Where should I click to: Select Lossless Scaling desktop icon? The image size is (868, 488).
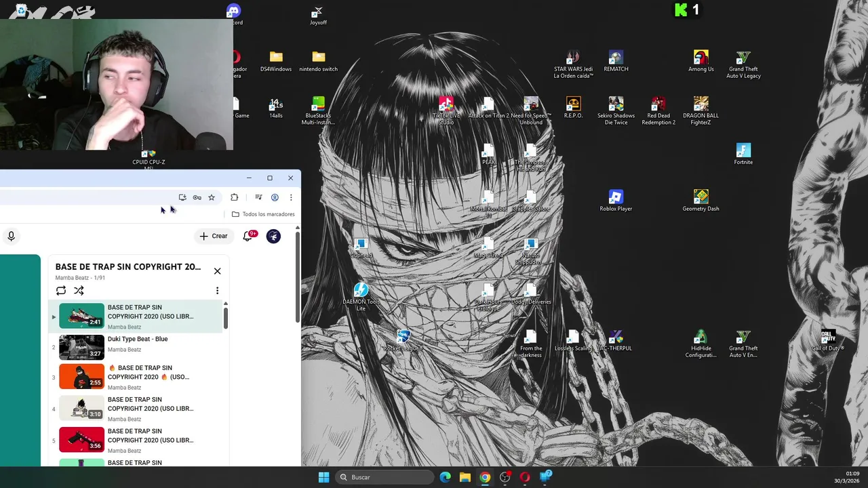(573, 341)
